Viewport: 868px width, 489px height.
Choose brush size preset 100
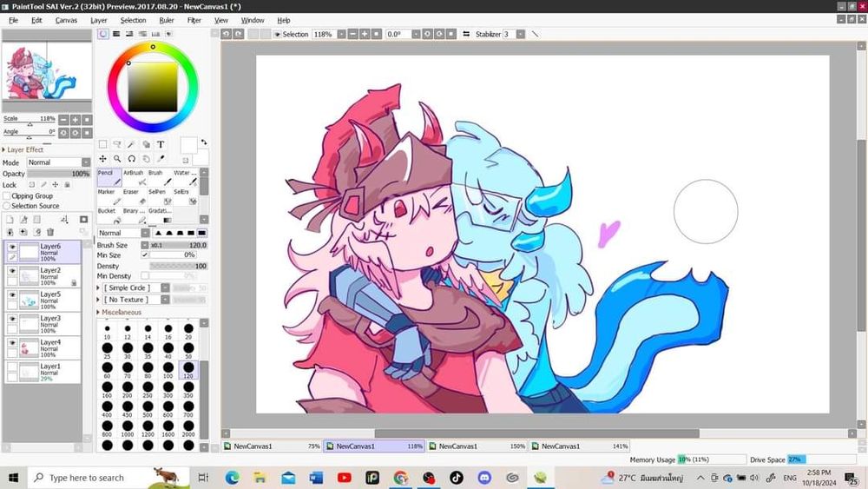coord(168,370)
